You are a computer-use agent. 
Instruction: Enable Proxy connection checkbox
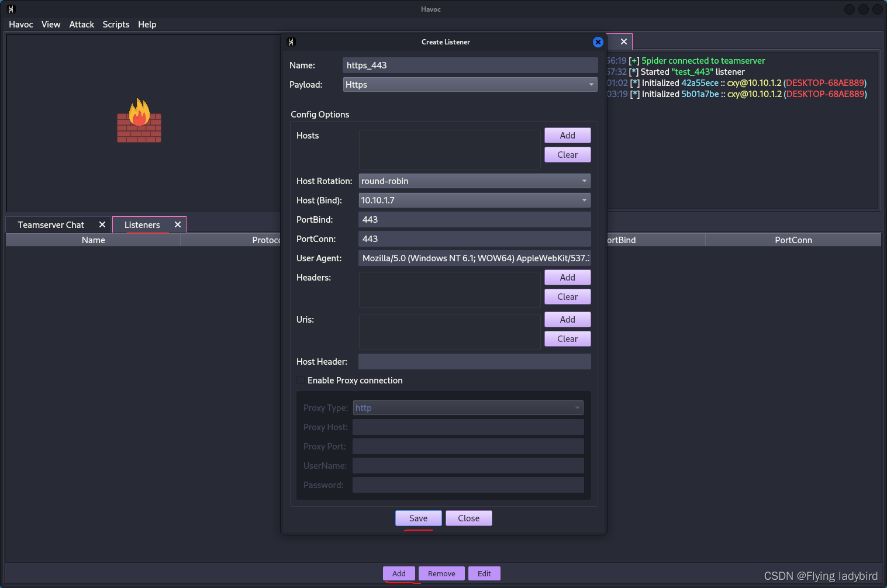301,381
